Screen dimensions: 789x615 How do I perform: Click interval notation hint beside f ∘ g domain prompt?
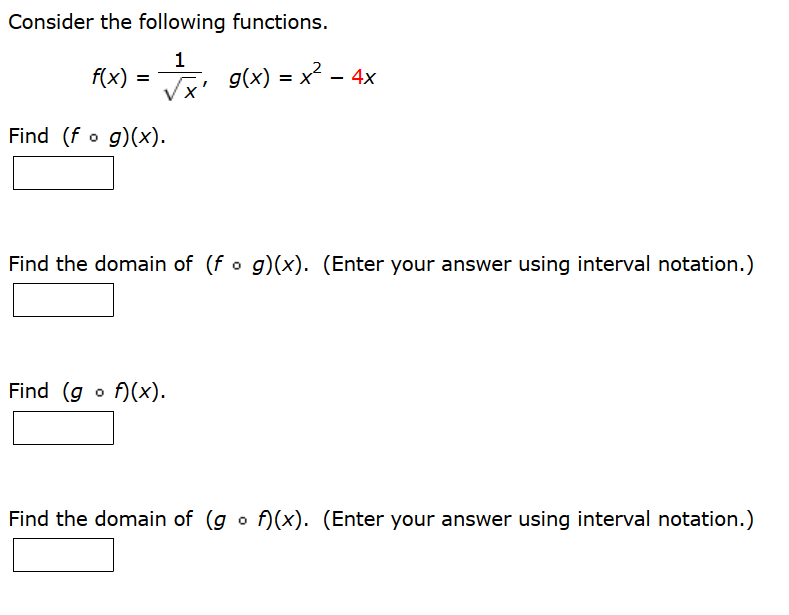(538, 264)
